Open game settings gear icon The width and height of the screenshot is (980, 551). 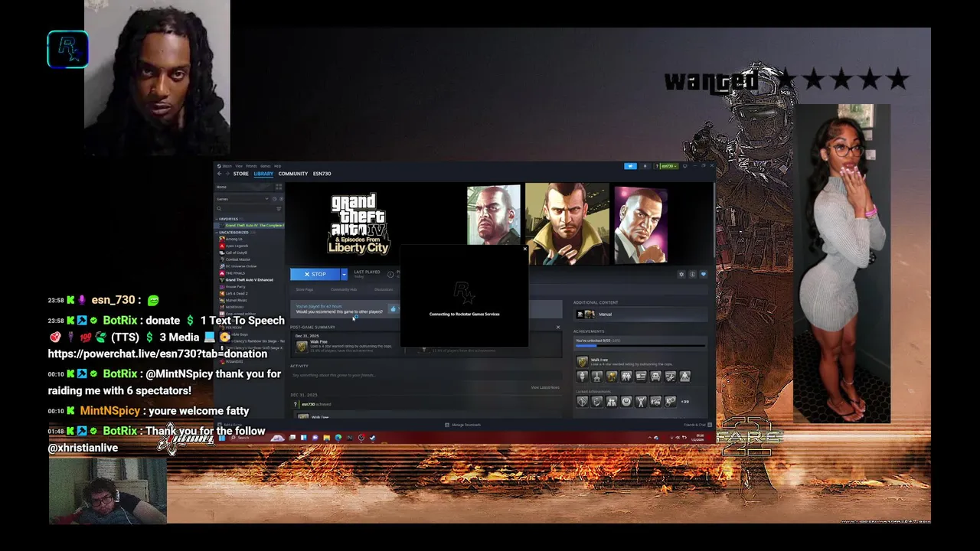click(681, 274)
